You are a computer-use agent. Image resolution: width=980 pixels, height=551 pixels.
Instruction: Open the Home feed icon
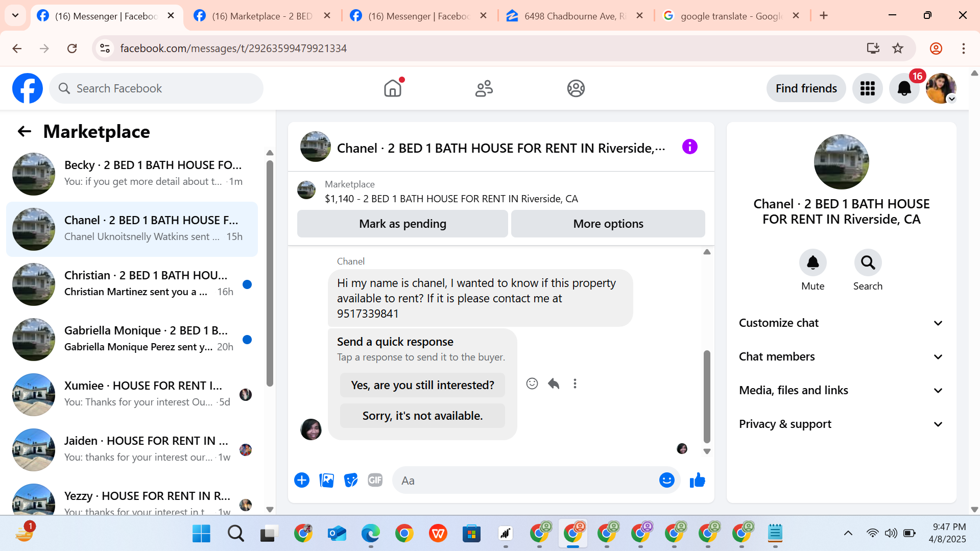tap(393, 88)
